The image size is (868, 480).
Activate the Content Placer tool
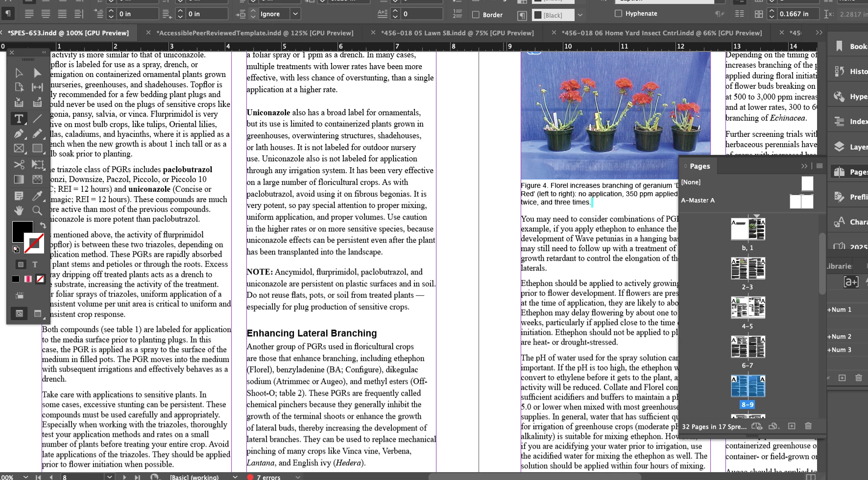pyautogui.click(x=37, y=102)
